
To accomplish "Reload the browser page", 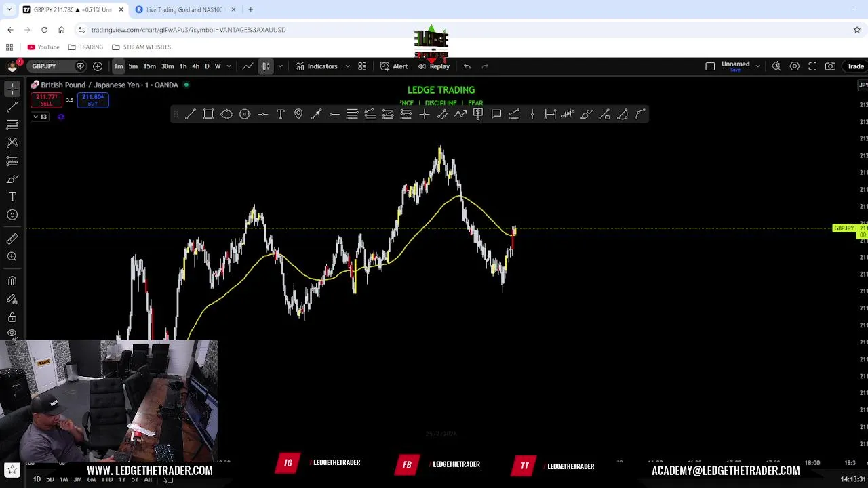I will point(44,30).
